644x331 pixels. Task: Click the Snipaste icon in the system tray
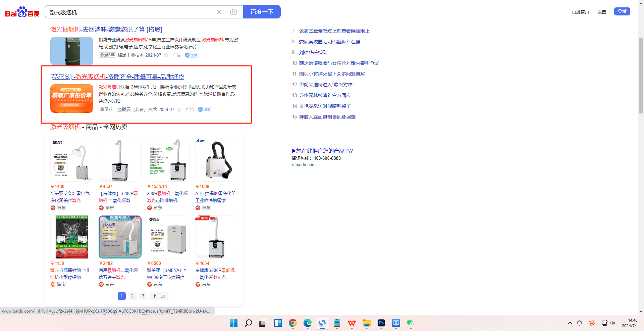coord(592,323)
